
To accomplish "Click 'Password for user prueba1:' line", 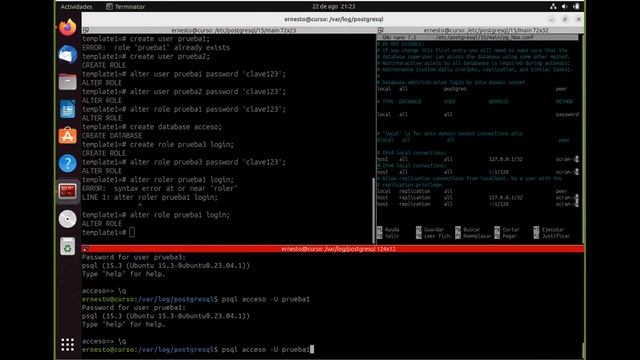I will point(134,308).
